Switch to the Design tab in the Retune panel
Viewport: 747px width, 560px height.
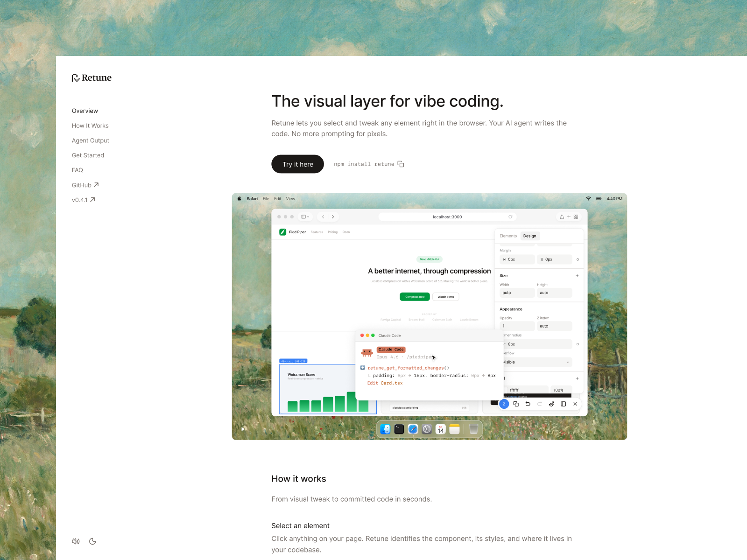click(530, 236)
